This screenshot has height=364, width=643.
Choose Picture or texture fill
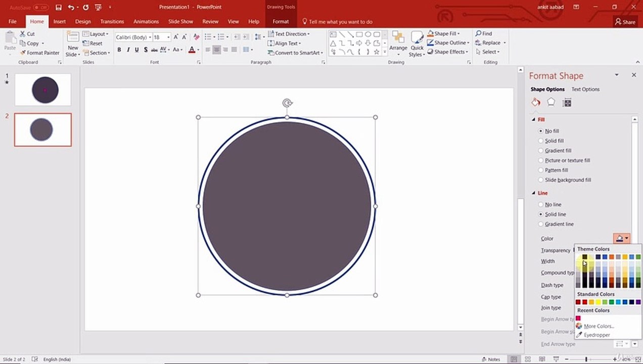[540, 160]
